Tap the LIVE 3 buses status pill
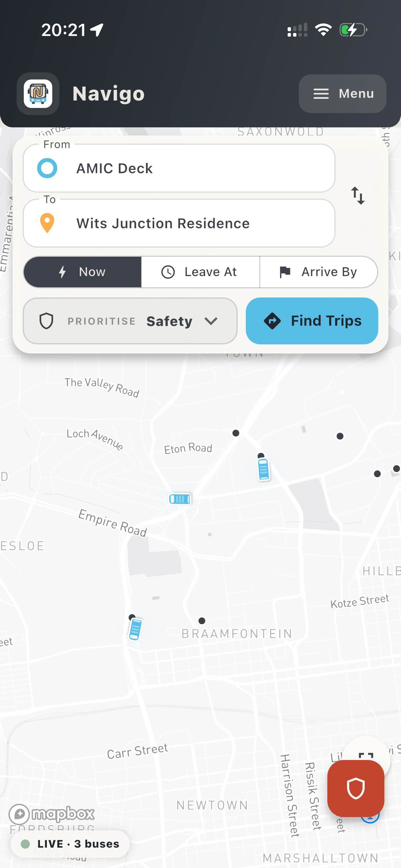The image size is (401, 868). 70,844
